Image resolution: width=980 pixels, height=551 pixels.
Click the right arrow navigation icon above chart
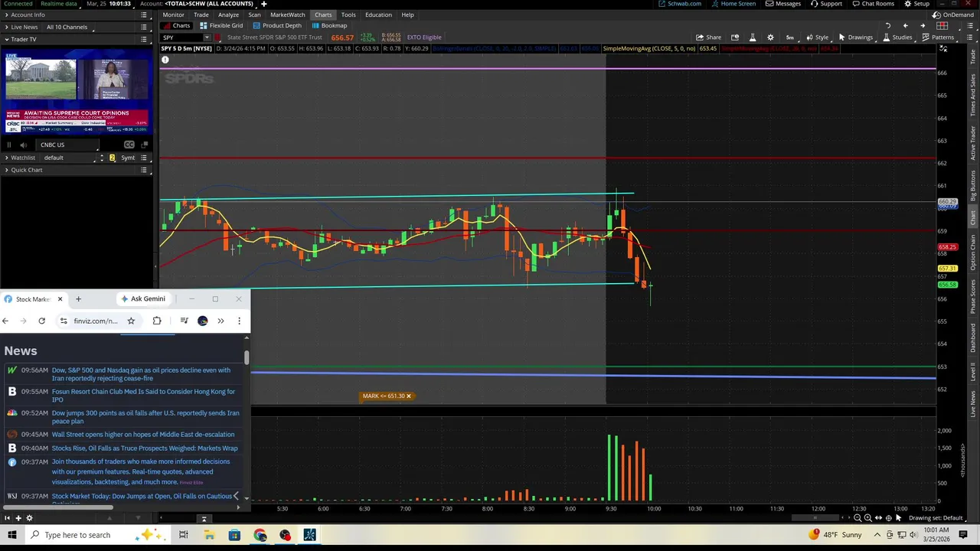tap(923, 25)
